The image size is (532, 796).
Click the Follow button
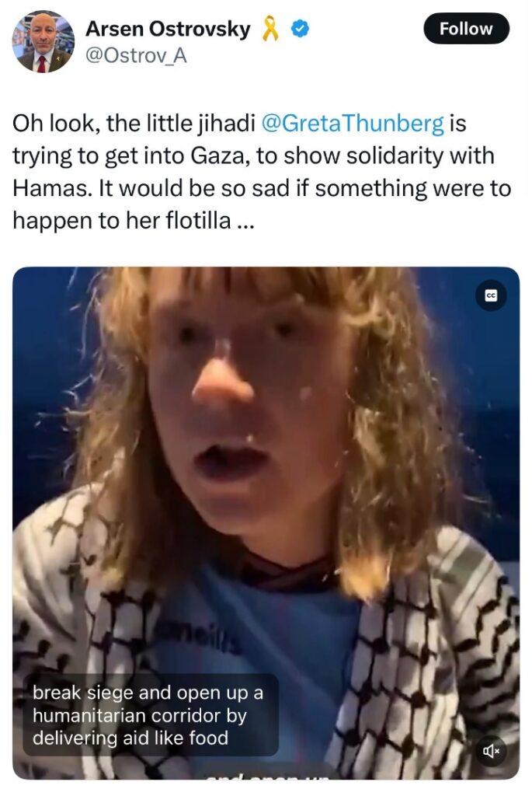pyautogui.click(x=465, y=29)
